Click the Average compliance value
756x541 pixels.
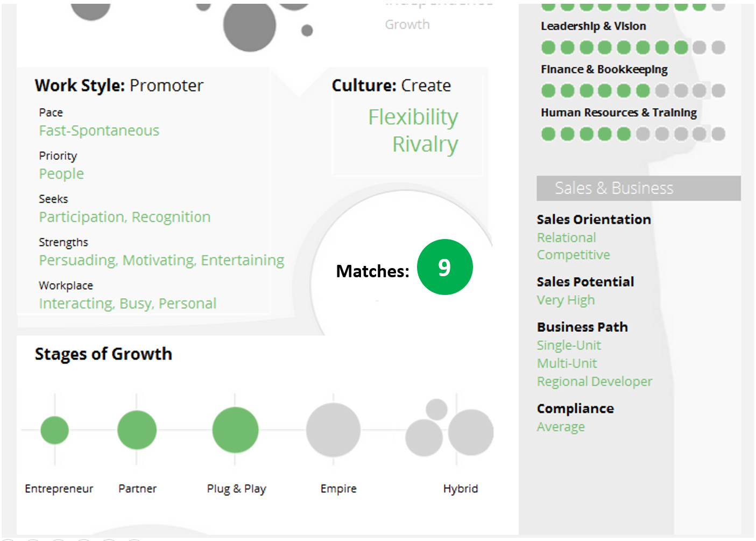tap(561, 427)
